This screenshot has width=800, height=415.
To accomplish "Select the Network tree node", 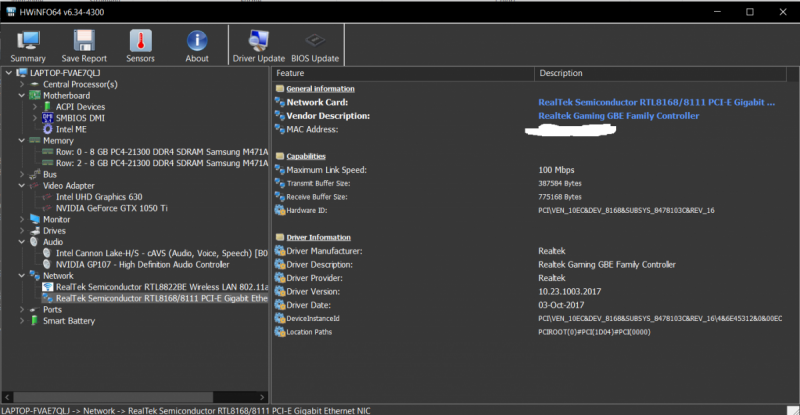I will pos(58,276).
